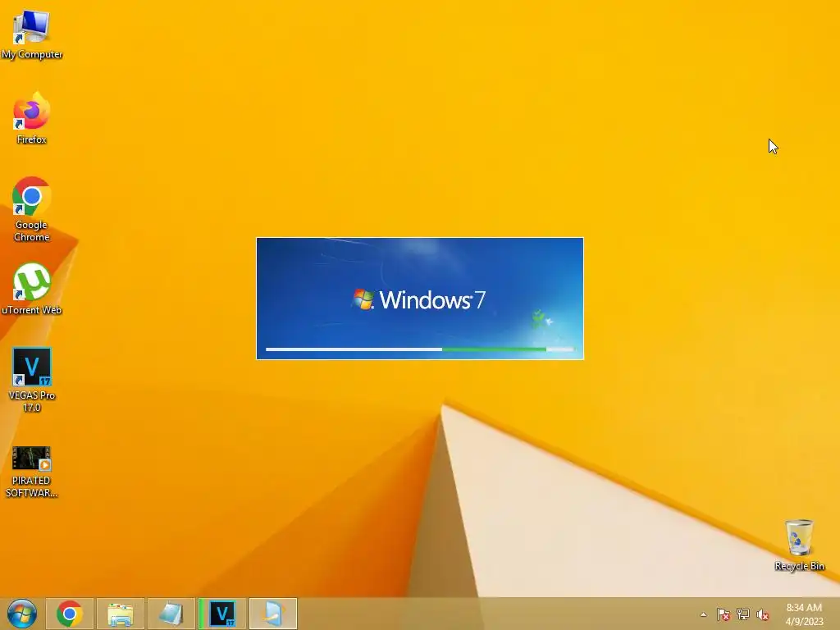Open the Recycle Bin
This screenshot has height=630, width=840.
[799, 545]
